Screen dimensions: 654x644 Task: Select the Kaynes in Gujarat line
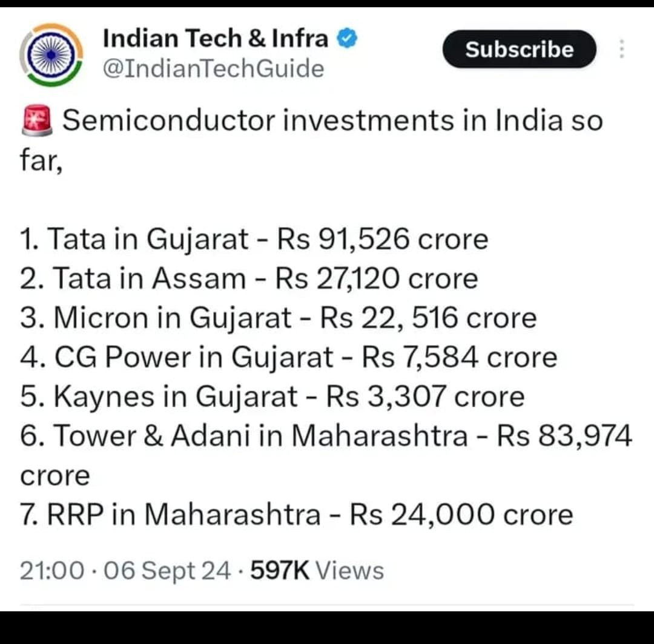click(x=272, y=397)
